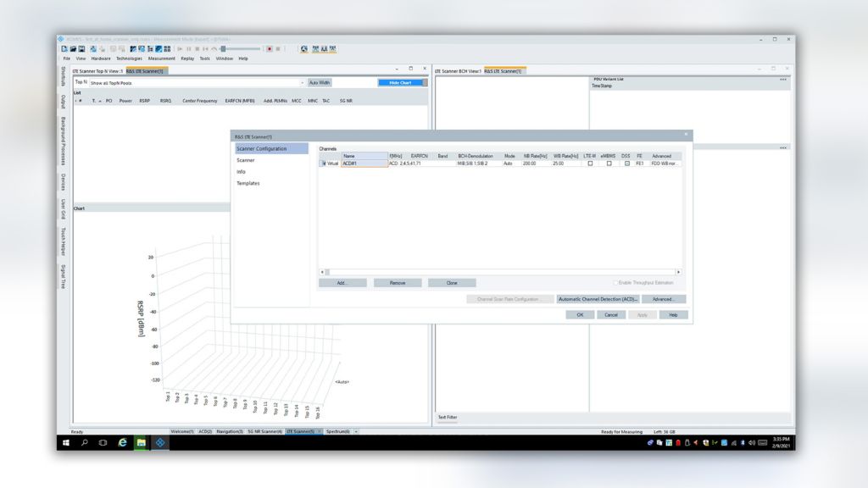Start the measurement with the play icon
The image size is (868, 488).
tap(181, 49)
